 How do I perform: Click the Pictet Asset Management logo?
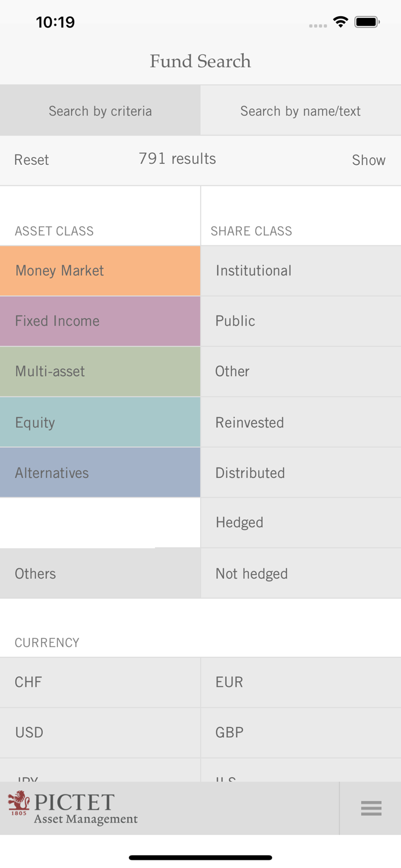pyautogui.click(x=71, y=808)
